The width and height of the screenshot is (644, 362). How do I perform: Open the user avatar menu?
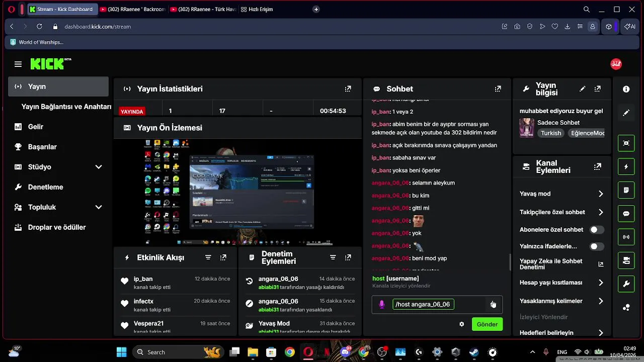(616, 64)
